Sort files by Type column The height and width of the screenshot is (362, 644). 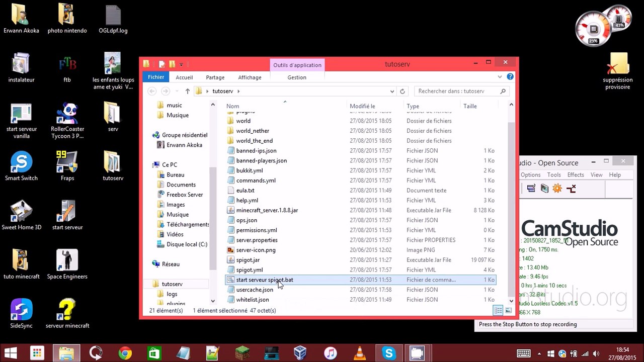tap(432, 106)
